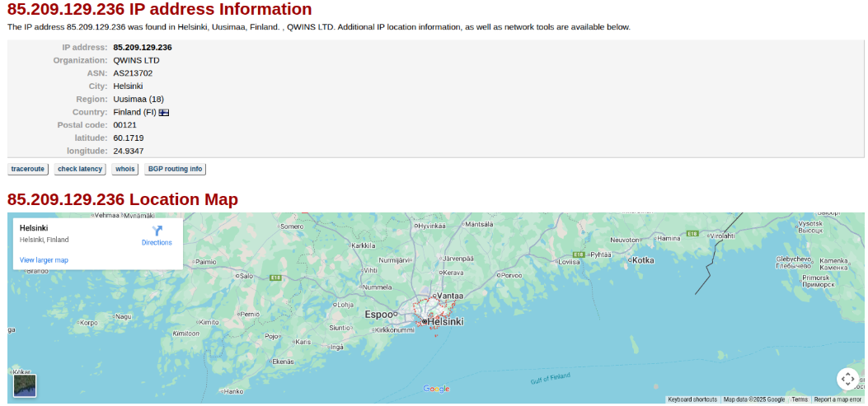This screenshot has width=868, height=406.
Task: Click the Finland flag icon
Action: pyautogui.click(x=164, y=112)
